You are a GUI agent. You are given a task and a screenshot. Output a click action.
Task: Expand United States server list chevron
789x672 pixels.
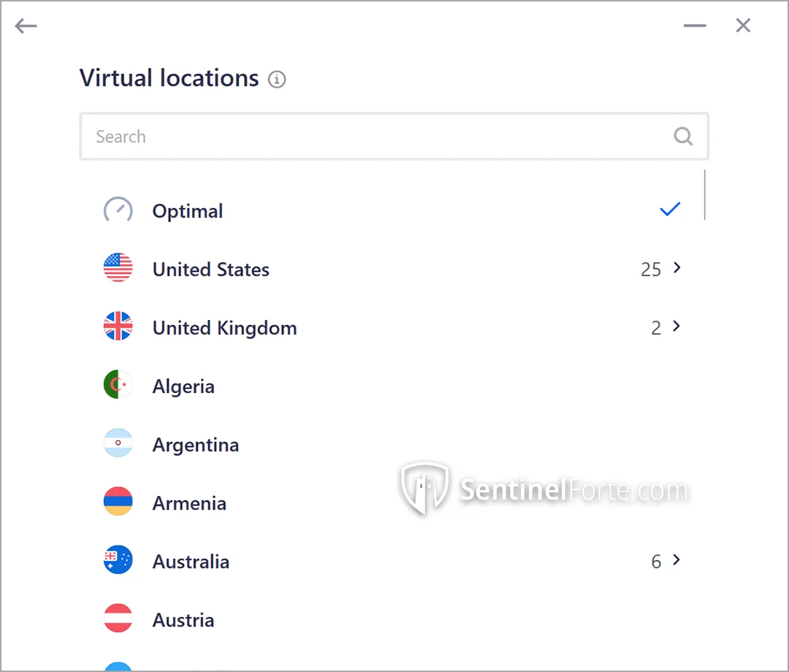[x=676, y=268]
